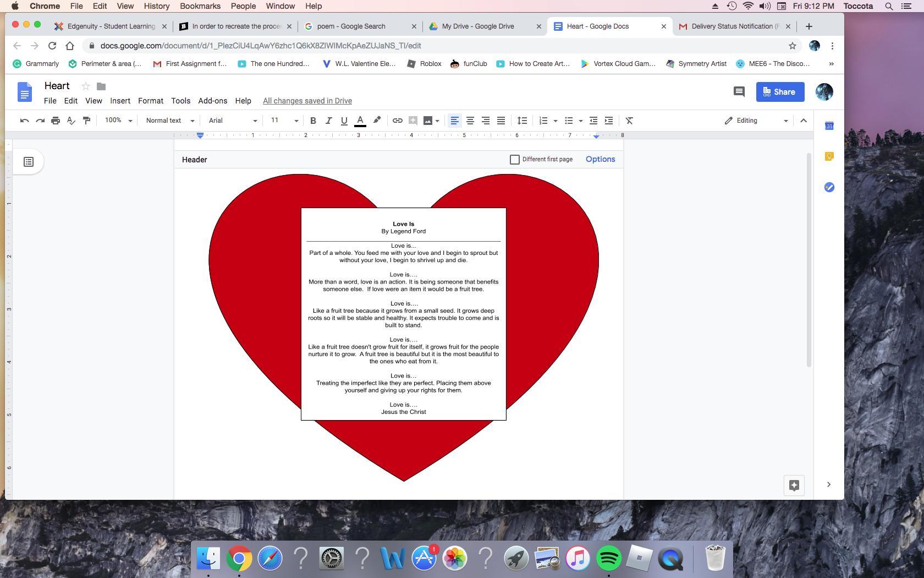
Task: Show the document outline panel
Action: 29,162
